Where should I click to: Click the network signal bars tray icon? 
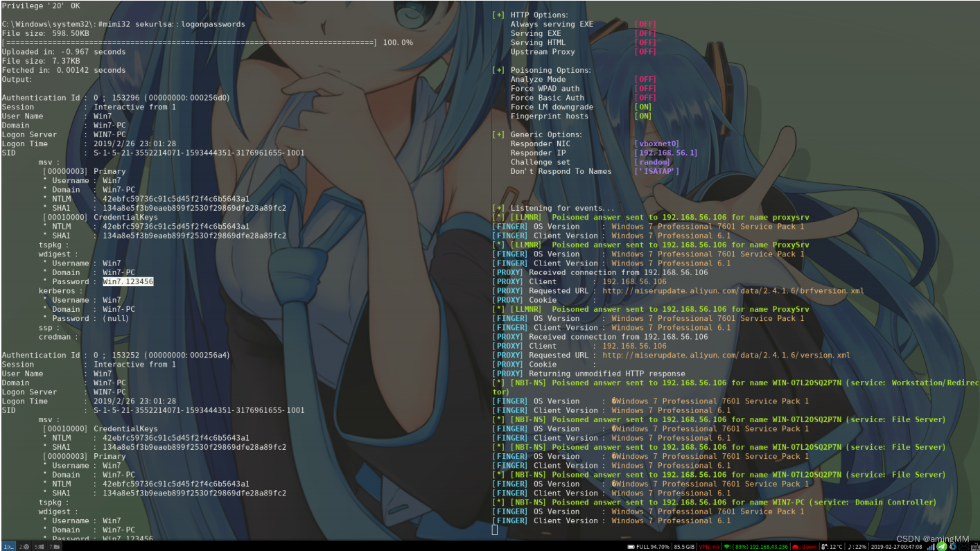coord(931,546)
